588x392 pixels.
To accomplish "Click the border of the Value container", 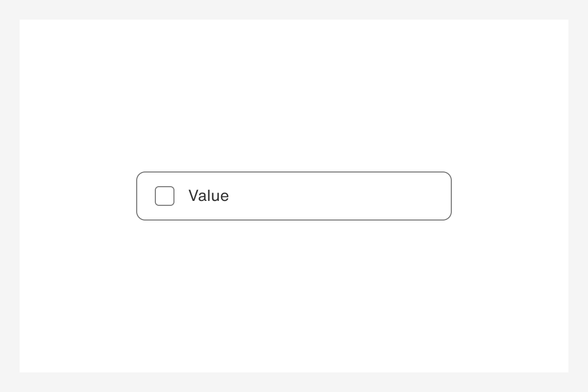I will [x=294, y=172].
